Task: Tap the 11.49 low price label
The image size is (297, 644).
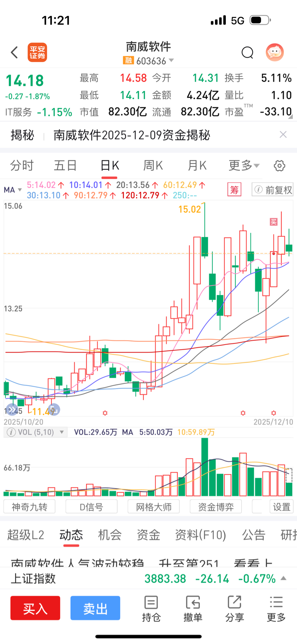Action: tap(43, 411)
